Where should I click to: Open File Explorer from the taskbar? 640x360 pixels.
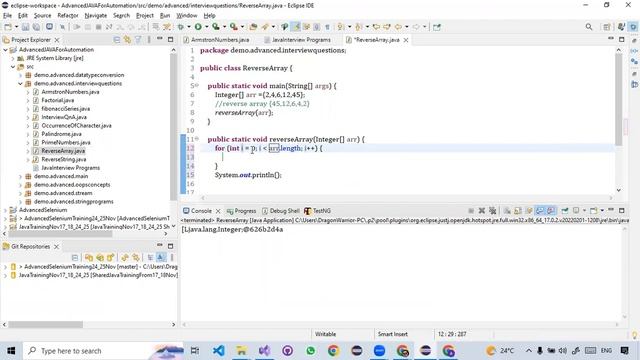241,351
